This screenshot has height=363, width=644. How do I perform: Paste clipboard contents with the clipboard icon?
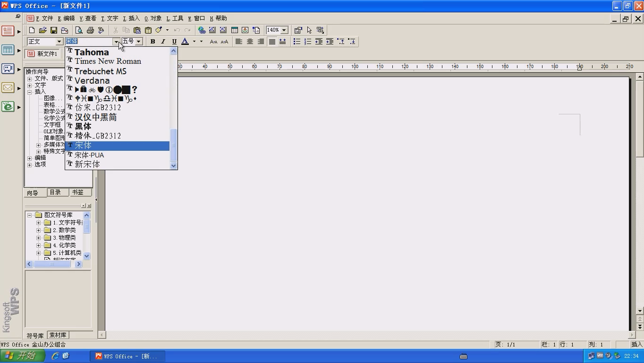(137, 30)
